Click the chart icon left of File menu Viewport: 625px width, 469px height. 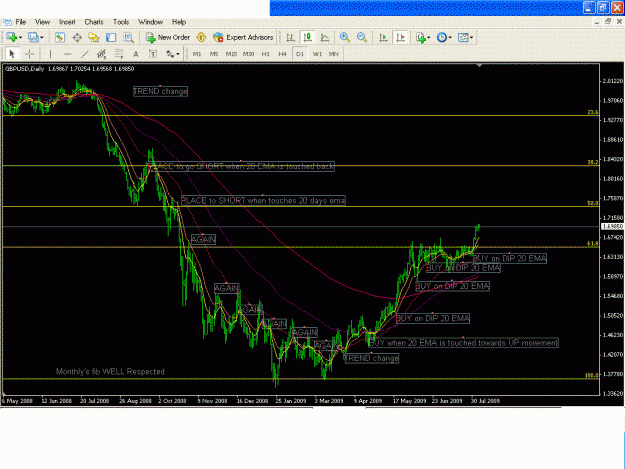(7, 22)
